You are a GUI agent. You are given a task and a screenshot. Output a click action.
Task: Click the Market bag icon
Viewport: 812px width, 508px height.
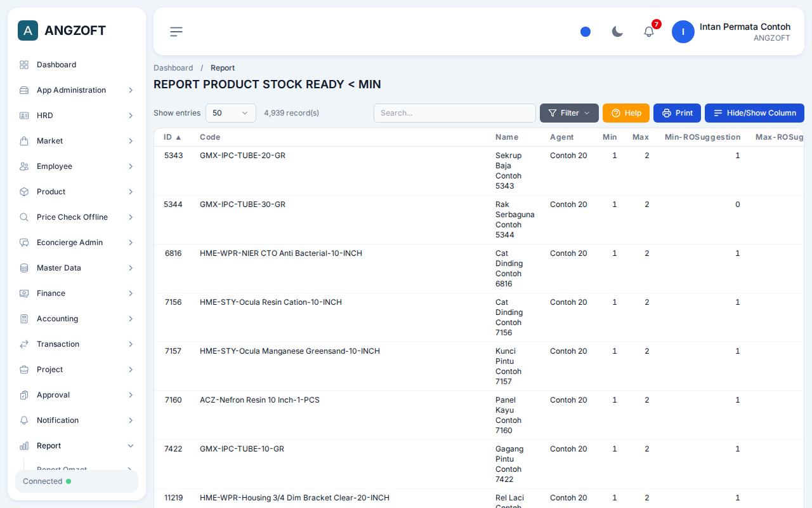[x=24, y=141]
